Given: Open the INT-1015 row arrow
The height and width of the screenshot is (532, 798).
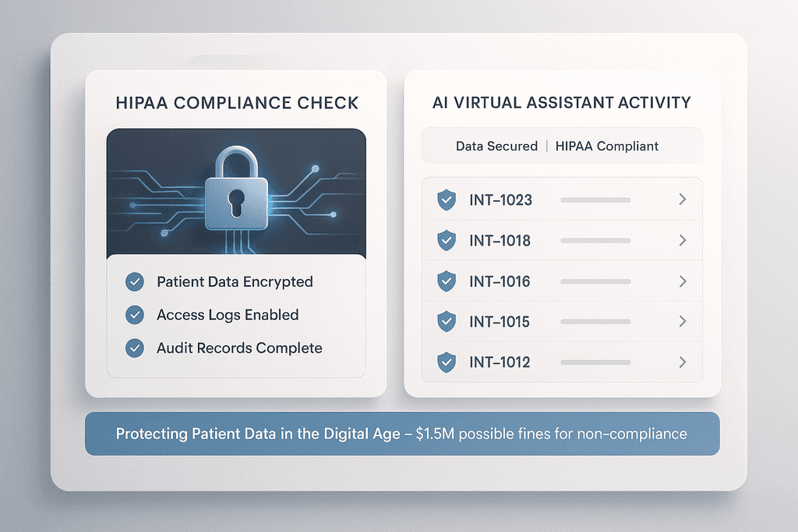Looking at the screenshot, I should click(683, 322).
